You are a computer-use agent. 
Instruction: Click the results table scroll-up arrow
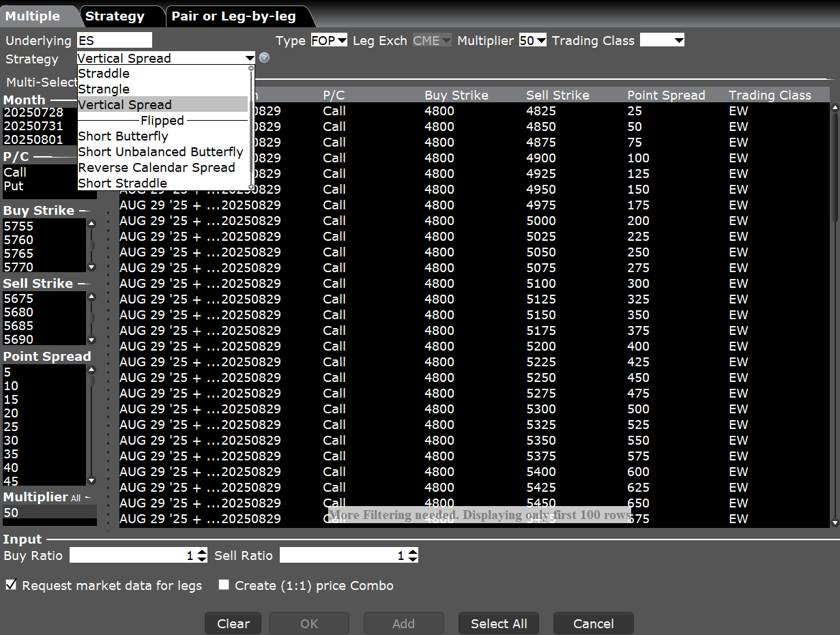tap(835, 107)
